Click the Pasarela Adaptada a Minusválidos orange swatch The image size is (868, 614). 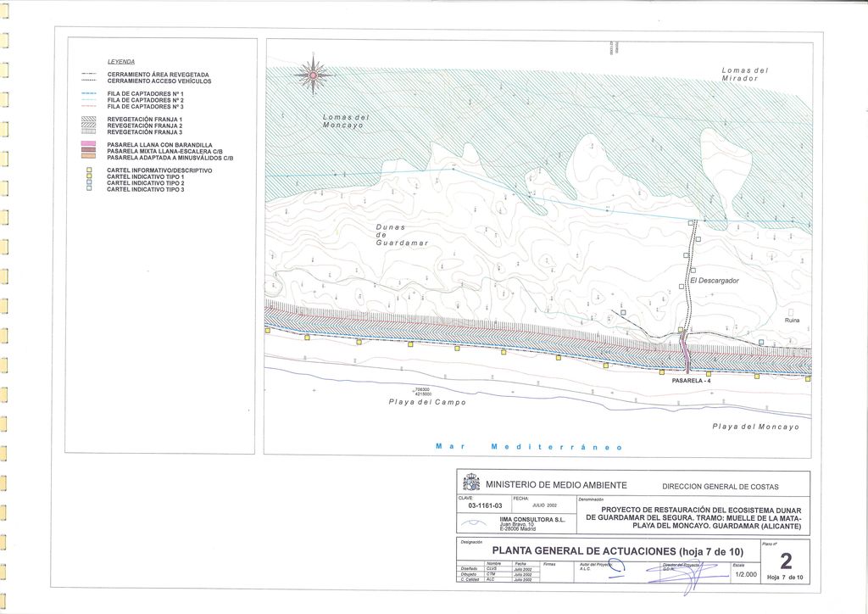[x=88, y=158]
